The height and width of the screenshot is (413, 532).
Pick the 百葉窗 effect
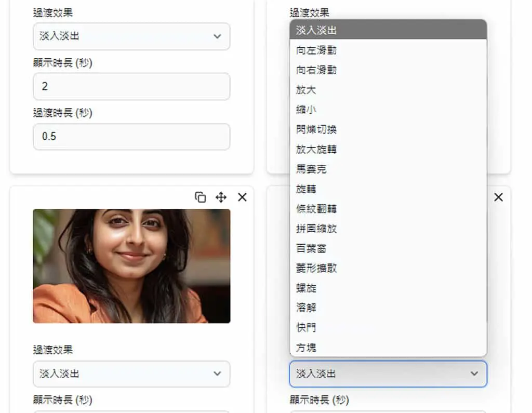[388, 248]
